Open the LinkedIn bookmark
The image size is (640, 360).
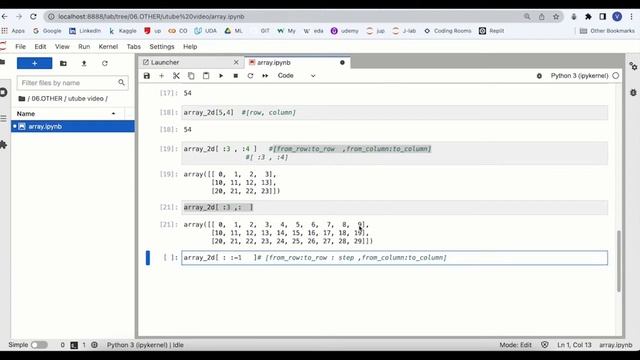click(x=85, y=31)
